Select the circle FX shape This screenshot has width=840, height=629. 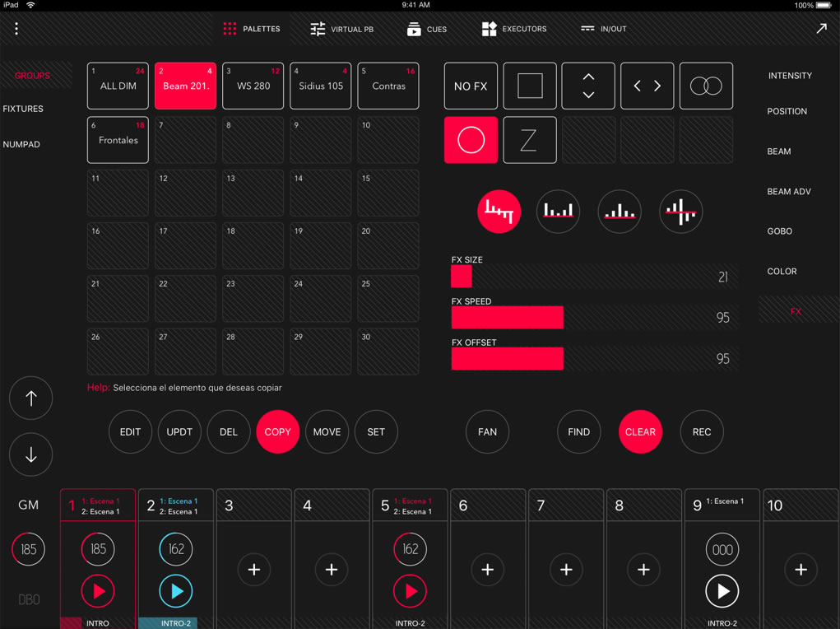click(x=471, y=140)
